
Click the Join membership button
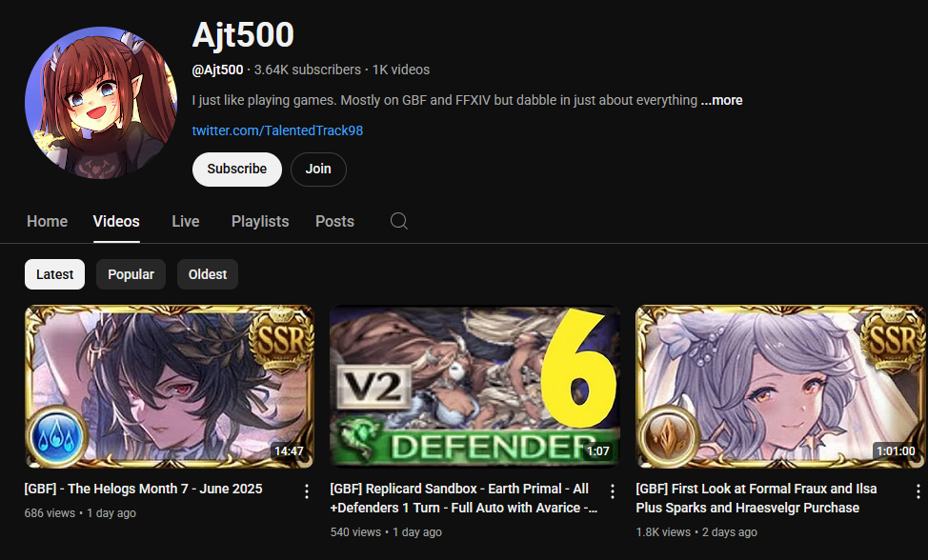(x=318, y=170)
